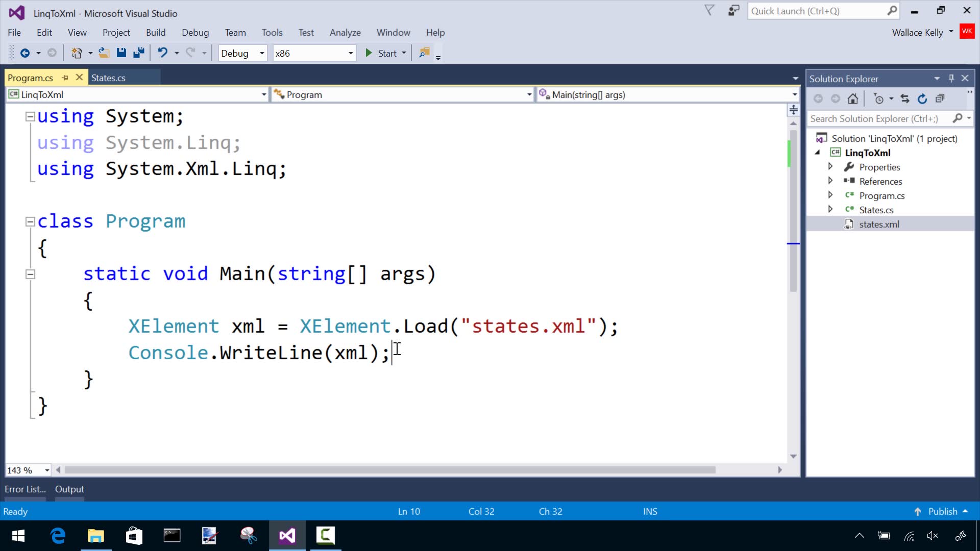
Task: Click the Undo icon in toolbar
Action: (162, 53)
